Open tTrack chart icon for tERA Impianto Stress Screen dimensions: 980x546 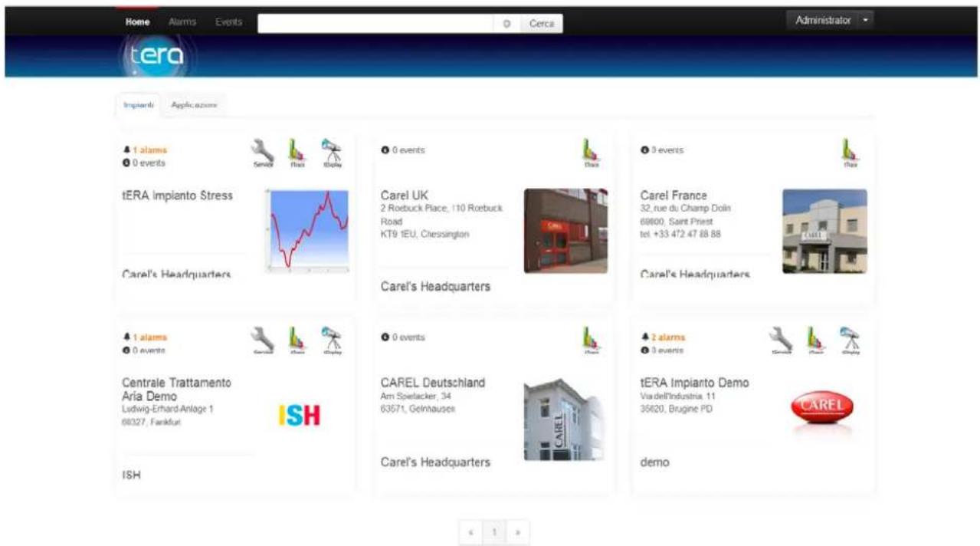coord(297,153)
